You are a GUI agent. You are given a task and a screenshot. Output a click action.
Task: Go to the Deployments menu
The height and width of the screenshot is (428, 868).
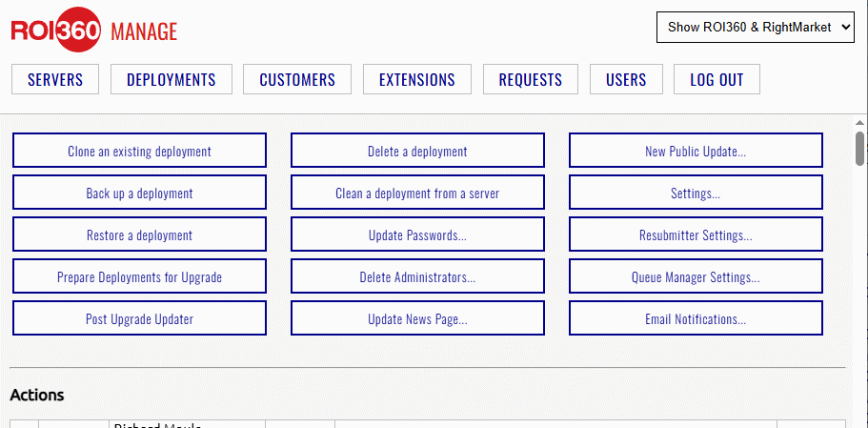pyautogui.click(x=172, y=80)
